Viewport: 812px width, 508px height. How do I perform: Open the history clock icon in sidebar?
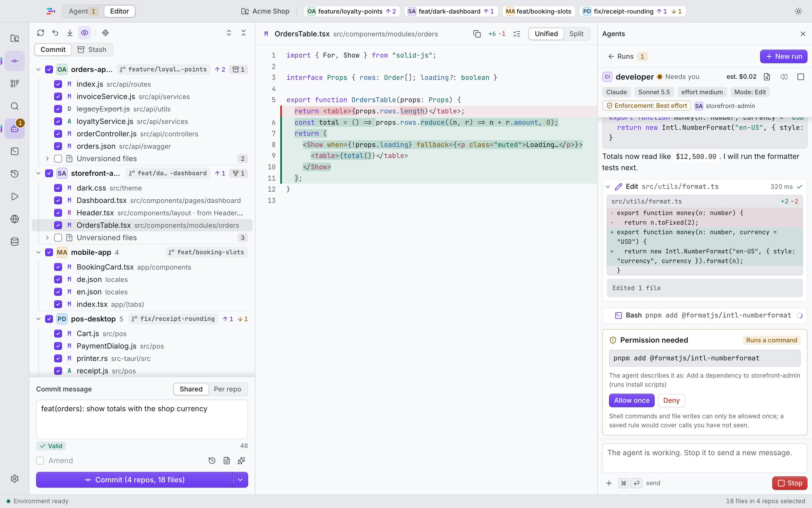coord(14,174)
